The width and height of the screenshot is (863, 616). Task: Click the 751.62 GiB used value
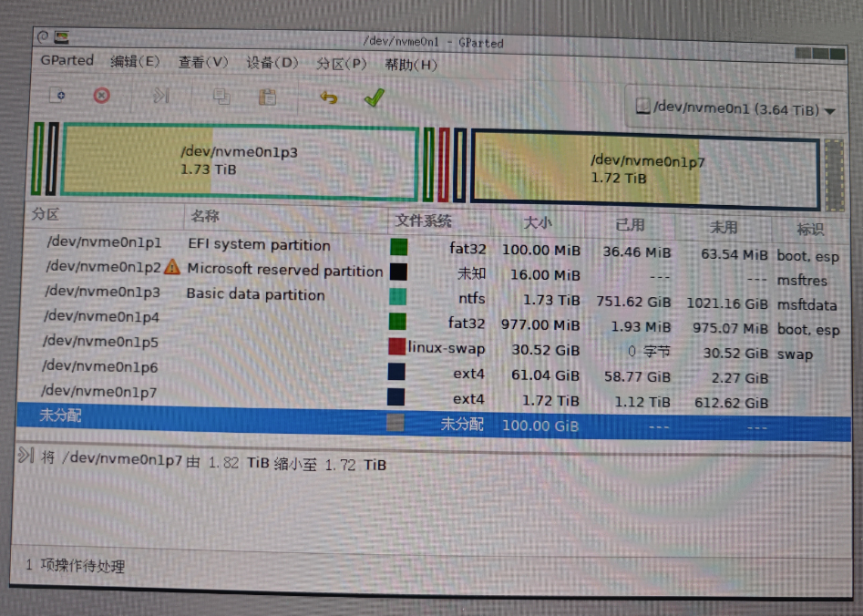(x=633, y=302)
